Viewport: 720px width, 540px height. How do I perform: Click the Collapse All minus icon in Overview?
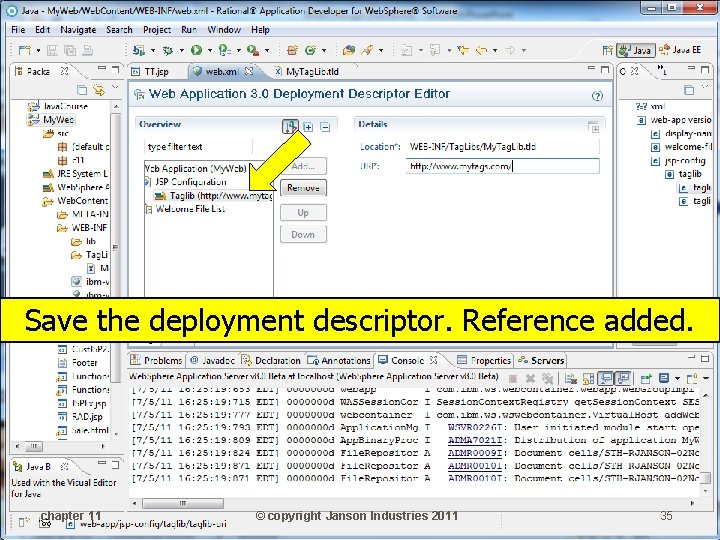point(325,127)
